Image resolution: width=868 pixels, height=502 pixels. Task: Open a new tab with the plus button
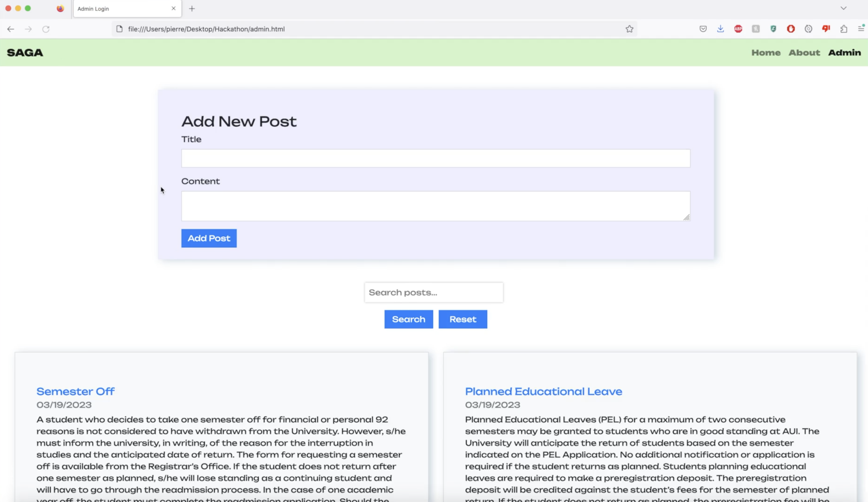pyautogui.click(x=192, y=9)
